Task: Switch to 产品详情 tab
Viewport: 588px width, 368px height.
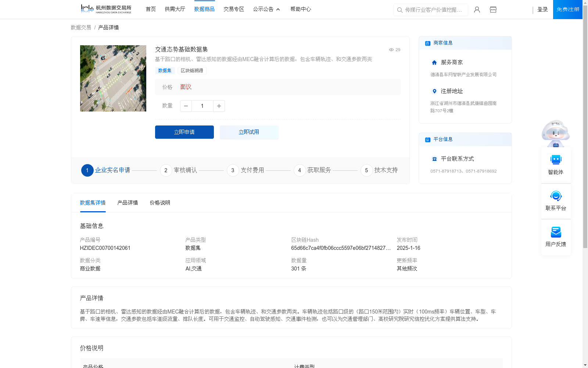Action: (128, 203)
